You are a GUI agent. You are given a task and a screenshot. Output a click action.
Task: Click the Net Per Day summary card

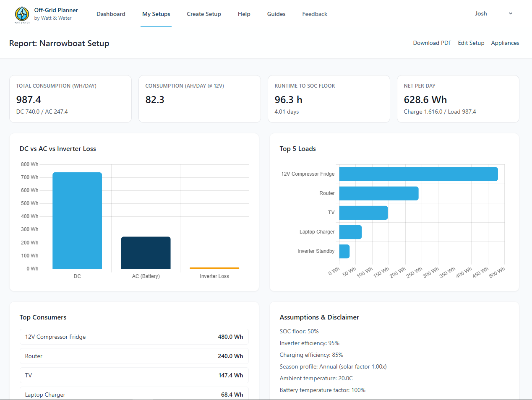point(458,99)
